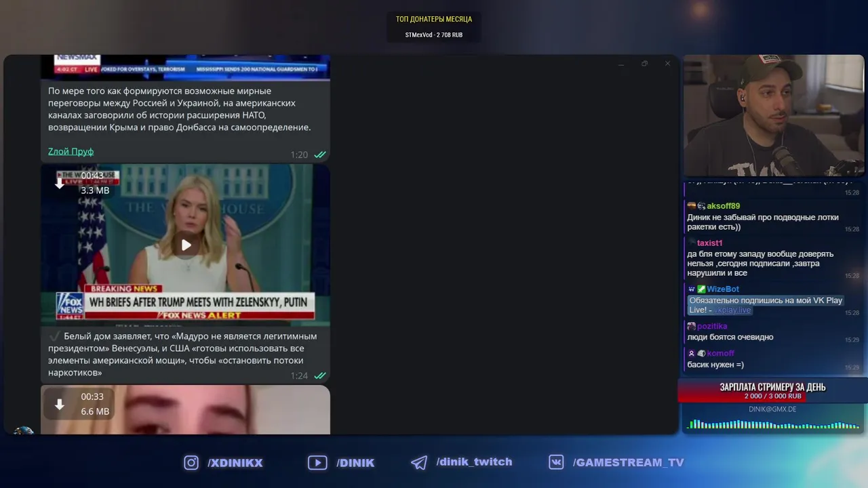The image size is (868, 488).
Task: Click username taxist1 in chat
Action: pos(709,243)
